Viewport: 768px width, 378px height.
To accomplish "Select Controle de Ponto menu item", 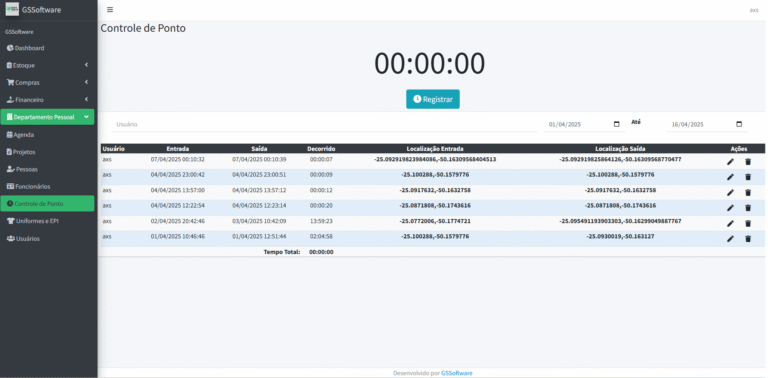I will click(48, 204).
